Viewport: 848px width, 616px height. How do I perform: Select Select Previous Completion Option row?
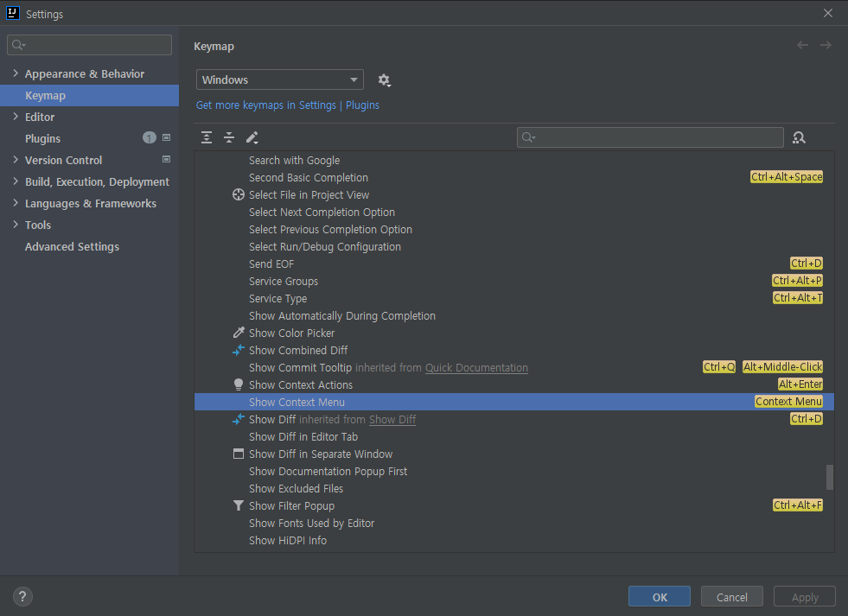coord(513,230)
